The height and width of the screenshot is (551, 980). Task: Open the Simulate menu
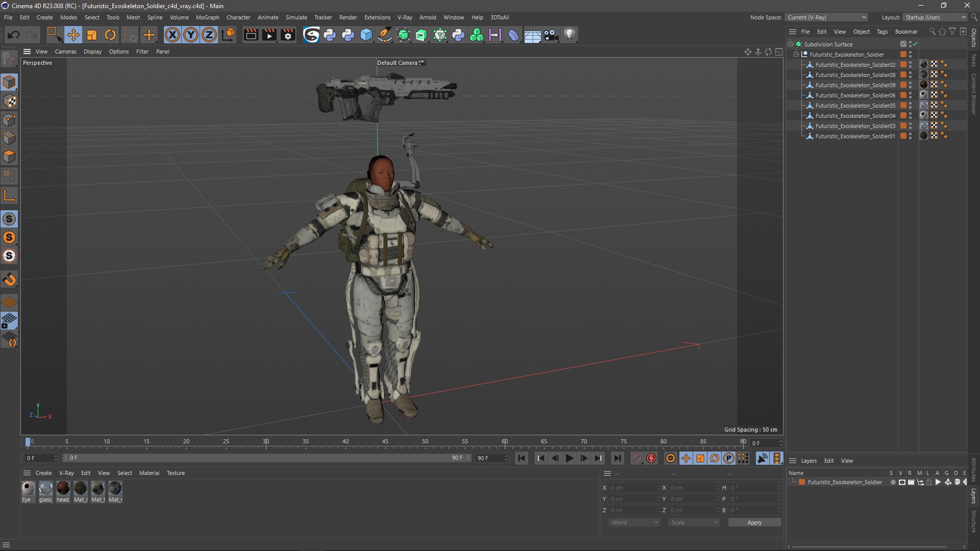click(296, 17)
